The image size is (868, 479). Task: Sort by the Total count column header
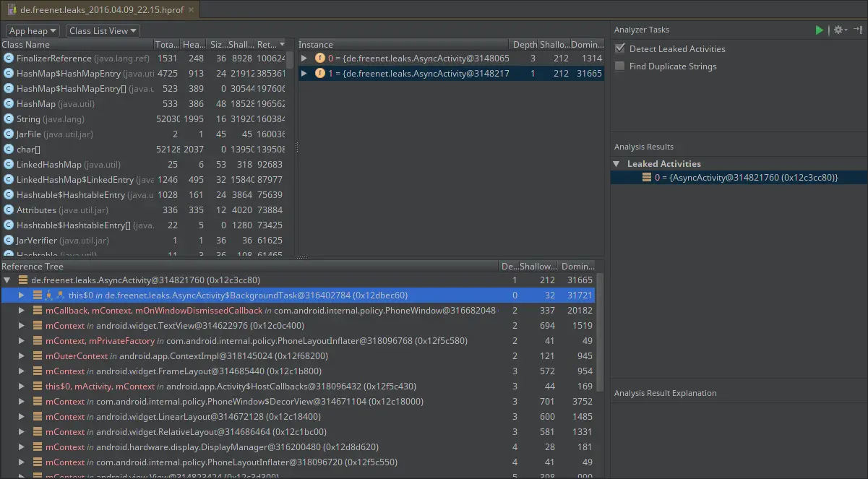click(166, 44)
